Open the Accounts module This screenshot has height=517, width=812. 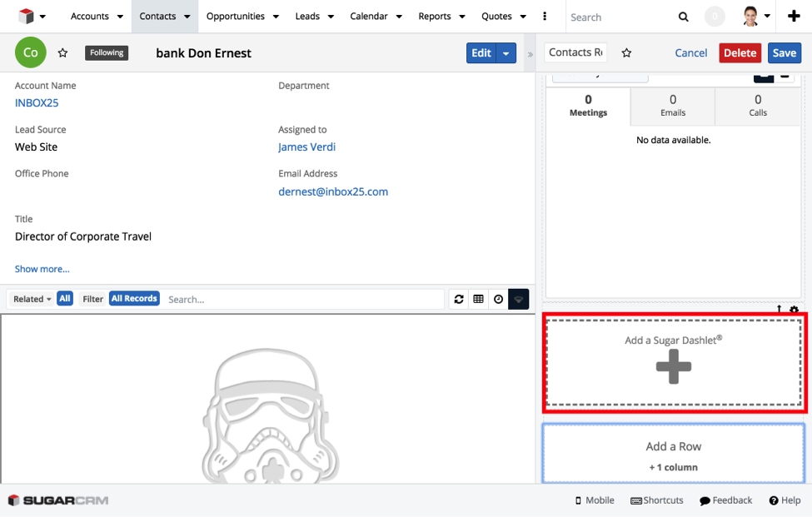[90, 17]
